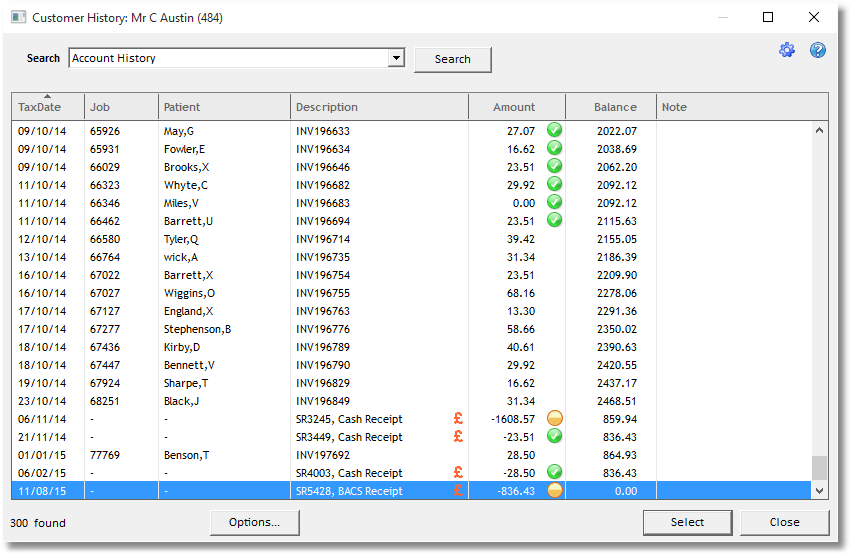The image size is (852, 556).
Task: Click the vertical scrollbar thumb
Action: pos(819,468)
